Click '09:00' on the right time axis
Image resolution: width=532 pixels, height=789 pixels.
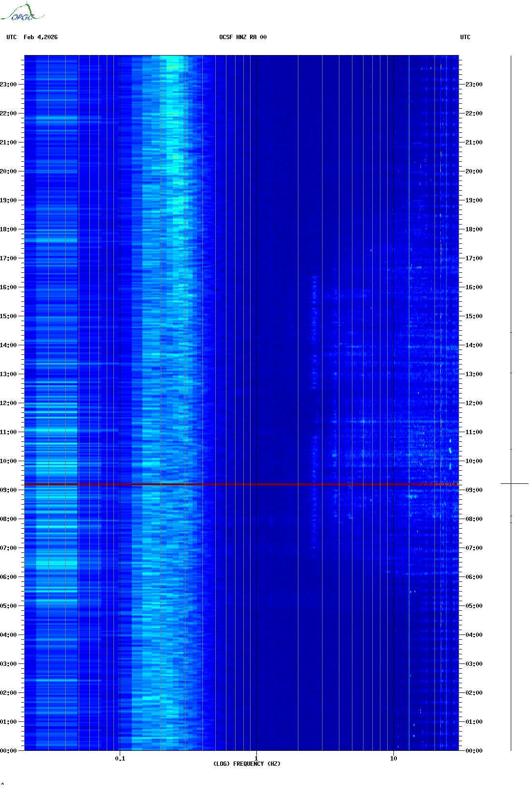coord(474,490)
